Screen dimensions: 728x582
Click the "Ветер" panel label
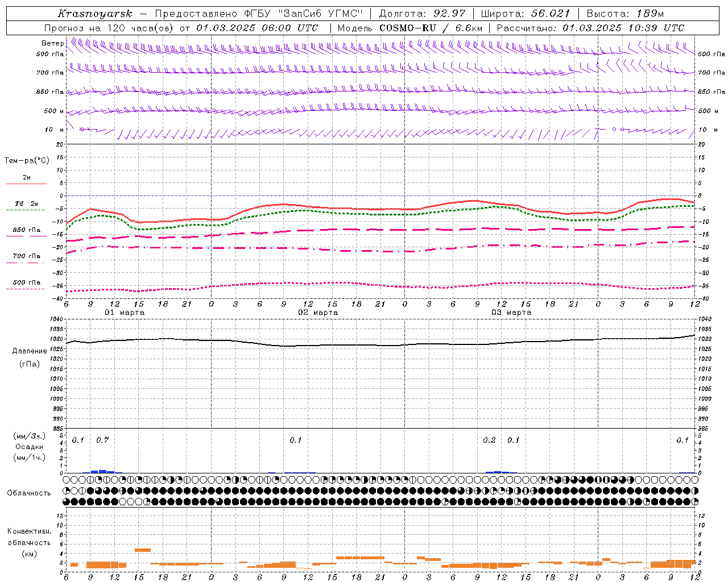coord(52,43)
